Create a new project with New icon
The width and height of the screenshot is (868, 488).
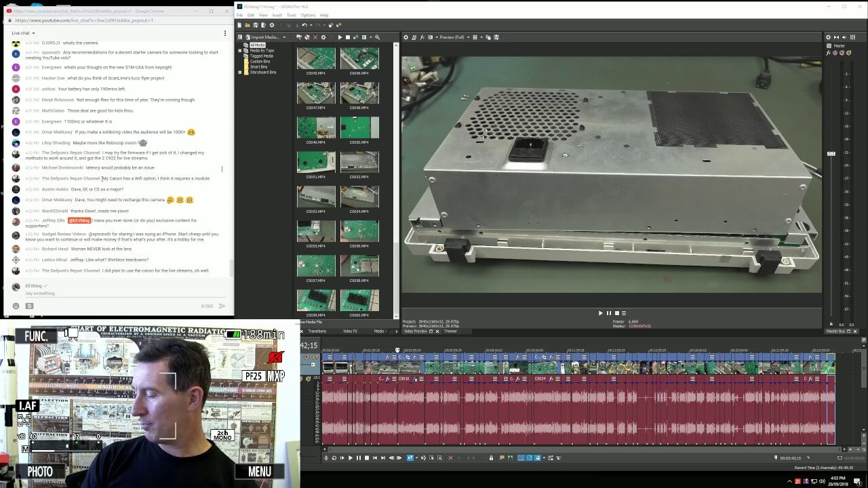tap(239, 25)
